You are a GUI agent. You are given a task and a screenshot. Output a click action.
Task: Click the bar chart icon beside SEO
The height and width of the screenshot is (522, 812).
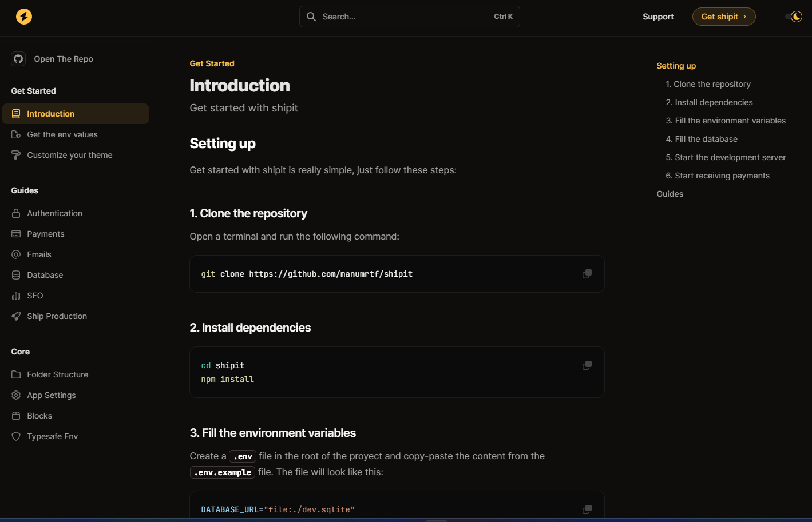pos(16,296)
